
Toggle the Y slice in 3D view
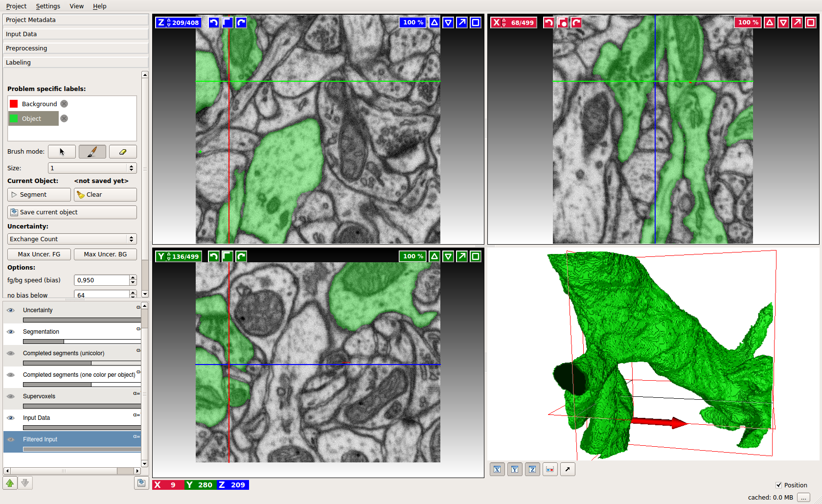[x=515, y=469]
